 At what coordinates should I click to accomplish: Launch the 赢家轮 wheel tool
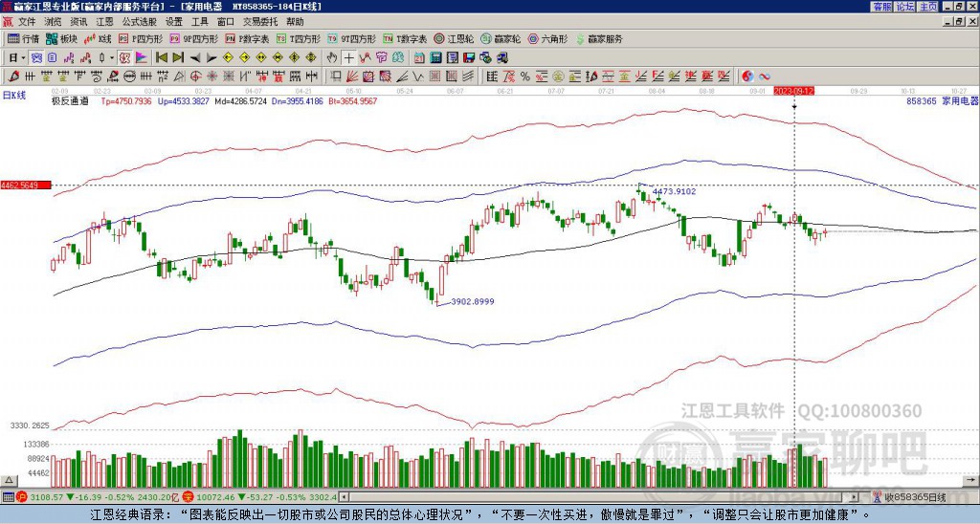point(501,38)
